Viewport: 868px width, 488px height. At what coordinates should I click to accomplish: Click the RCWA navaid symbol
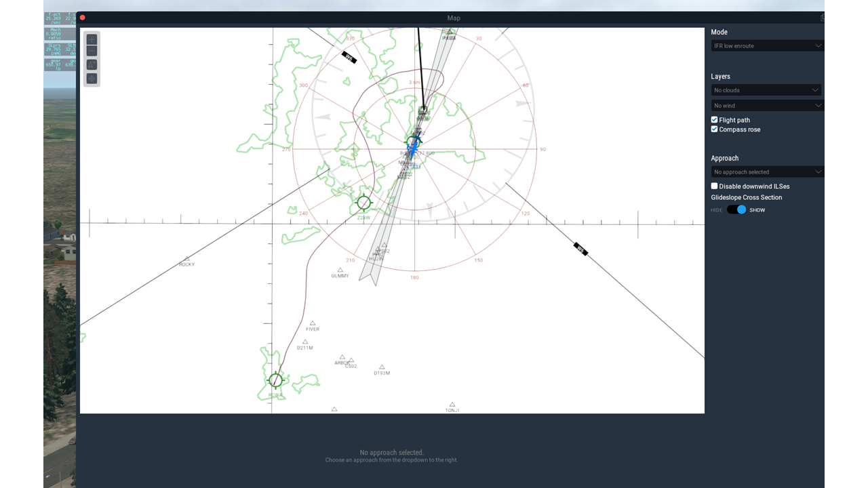(x=275, y=380)
